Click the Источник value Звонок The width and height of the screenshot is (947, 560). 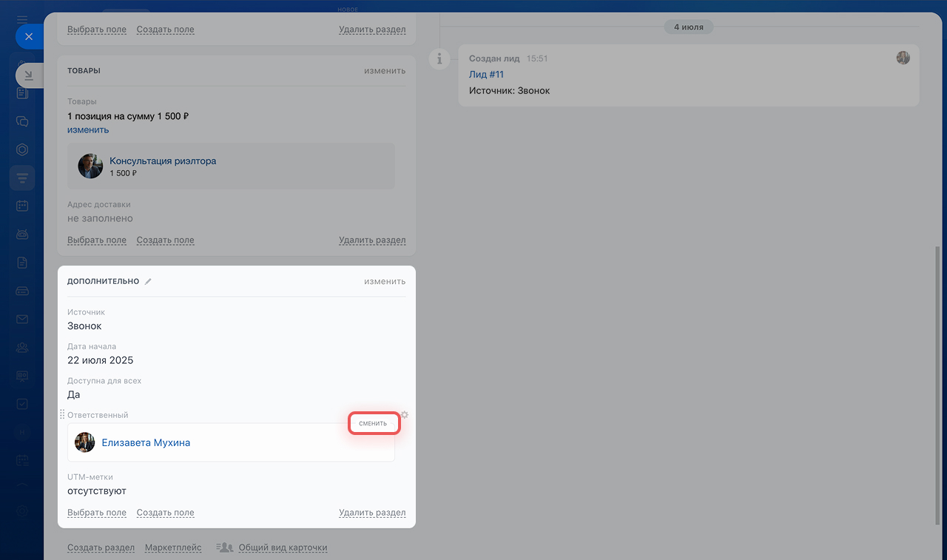(x=84, y=325)
